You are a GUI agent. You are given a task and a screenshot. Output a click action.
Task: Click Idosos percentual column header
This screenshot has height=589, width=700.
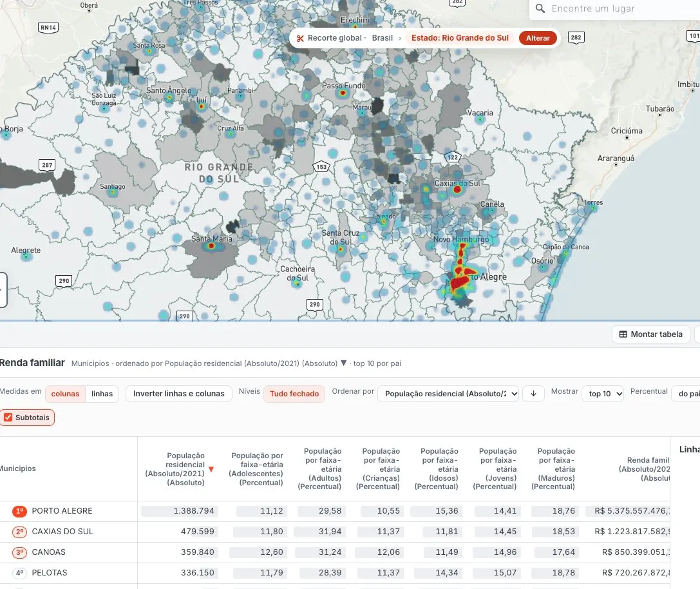click(x=437, y=468)
